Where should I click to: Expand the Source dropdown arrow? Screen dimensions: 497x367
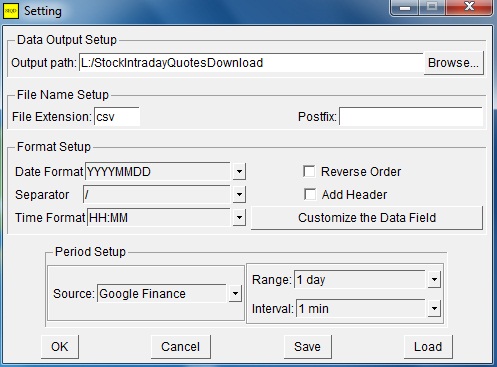(235, 294)
